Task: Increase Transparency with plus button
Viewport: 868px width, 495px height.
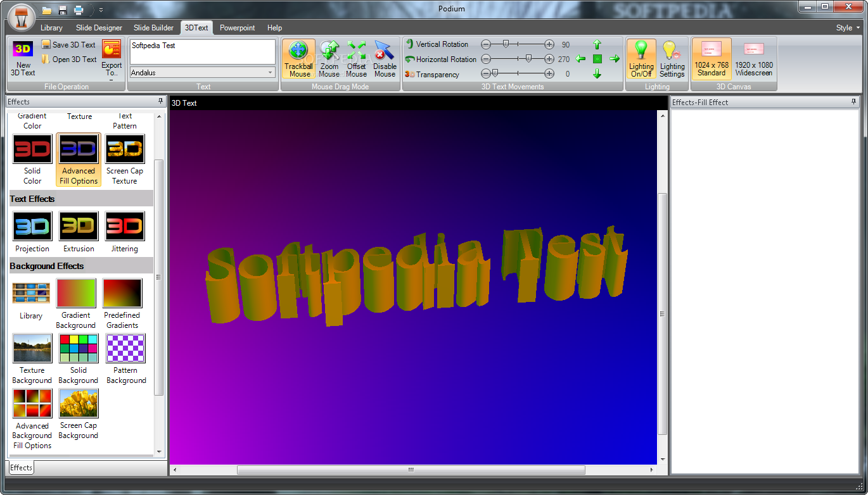Action: tap(549, 73)
